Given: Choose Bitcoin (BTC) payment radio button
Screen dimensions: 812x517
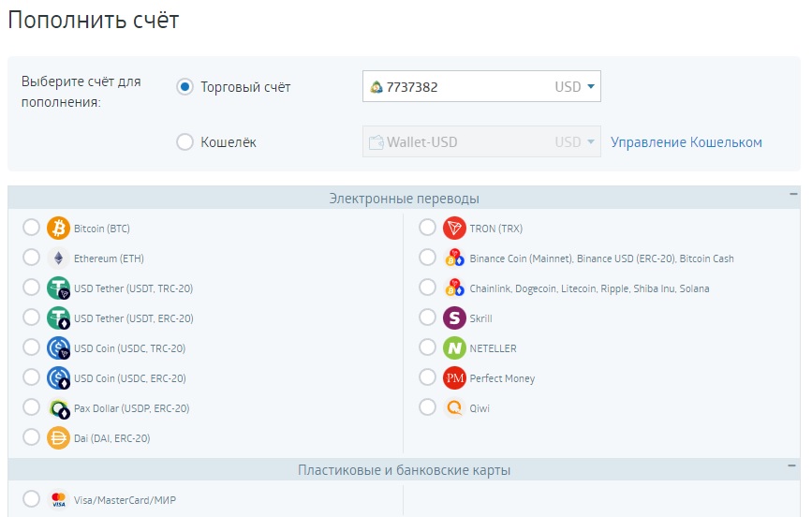Looking at the screenshot, I should [31, 227].
